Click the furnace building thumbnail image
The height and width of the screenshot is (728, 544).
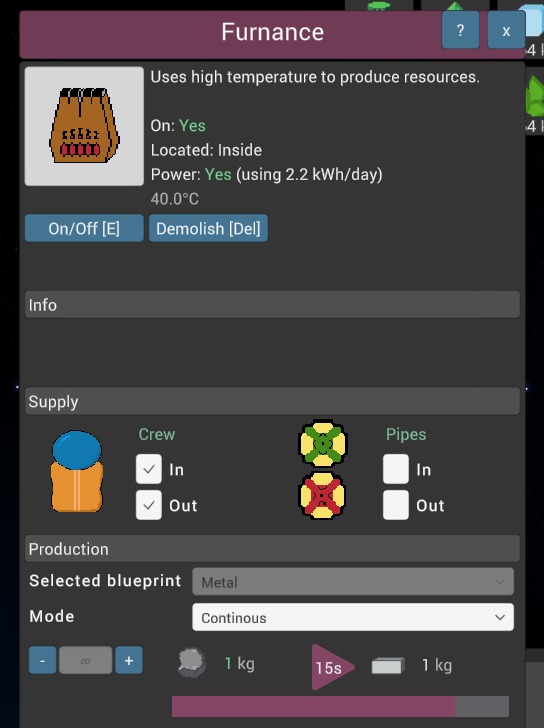[84, 126]
